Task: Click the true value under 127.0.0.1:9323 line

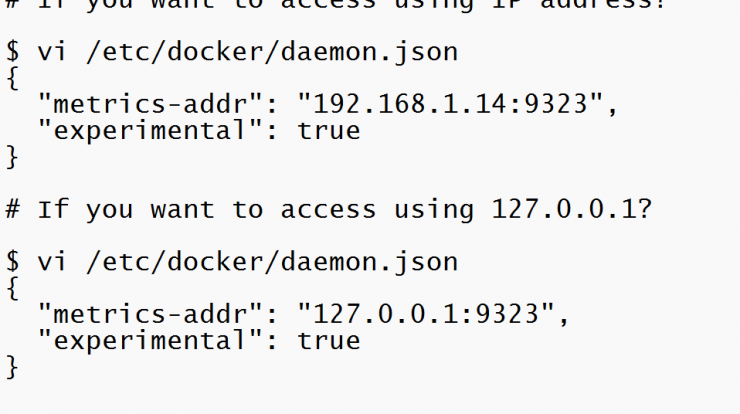Action: [329, 340]
